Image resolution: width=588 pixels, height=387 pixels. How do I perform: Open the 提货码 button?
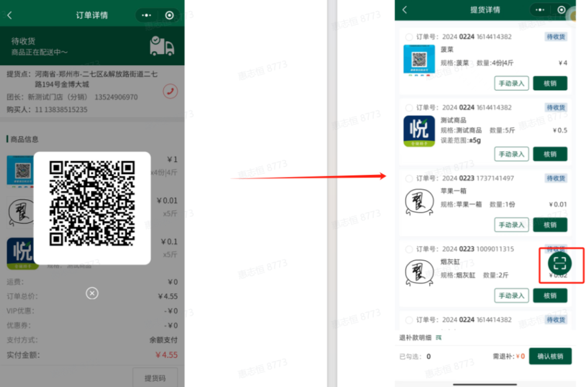click(155, 378)
